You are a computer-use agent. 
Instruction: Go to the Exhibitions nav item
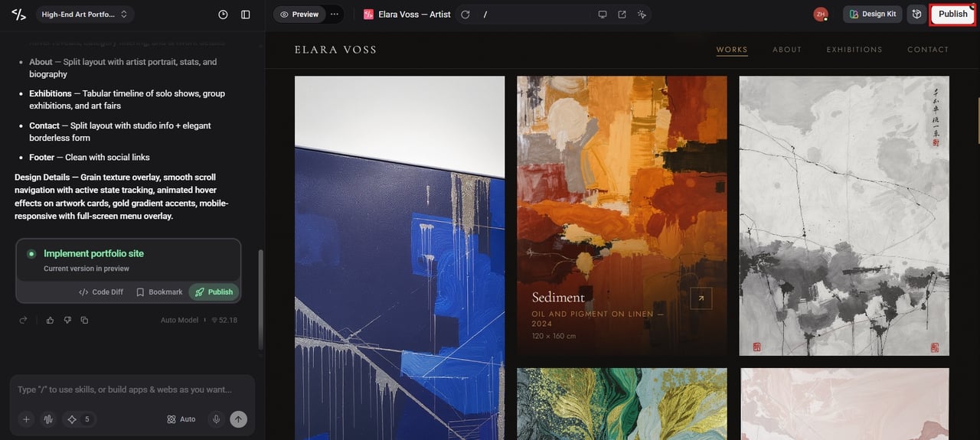point(854,50)
